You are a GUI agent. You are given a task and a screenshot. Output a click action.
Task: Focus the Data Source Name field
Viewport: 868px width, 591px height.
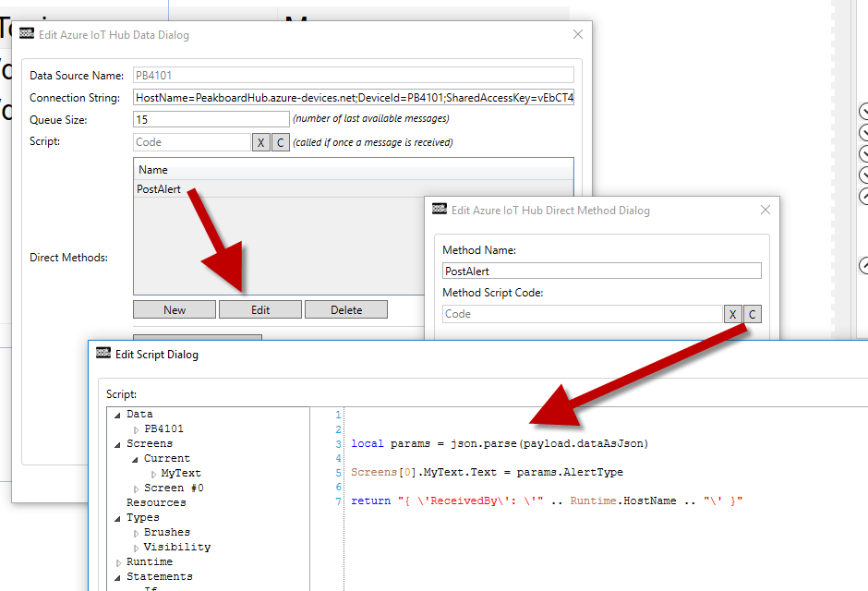point(353,75)
